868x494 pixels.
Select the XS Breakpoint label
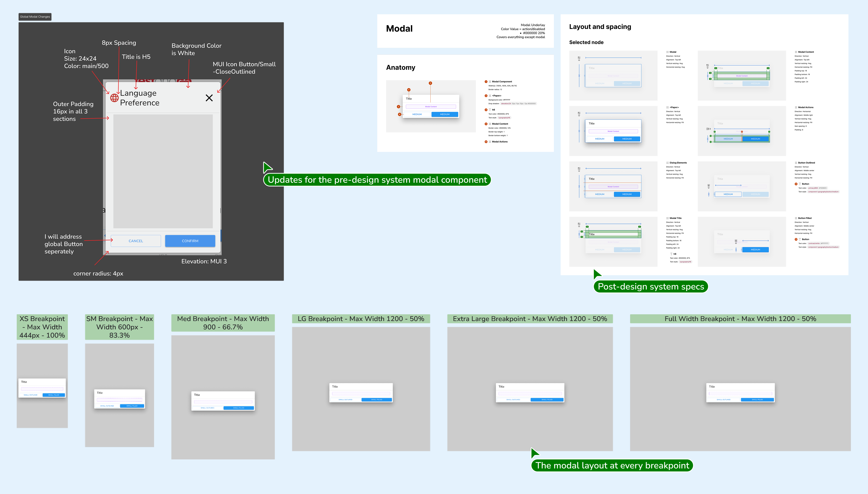pyautogui.click(x=42, y=327)
